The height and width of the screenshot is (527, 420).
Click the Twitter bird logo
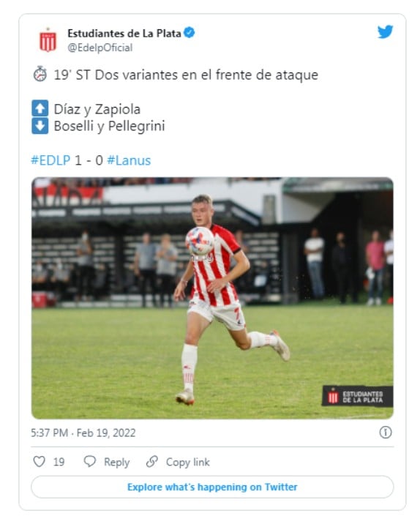tap(385, 32)
